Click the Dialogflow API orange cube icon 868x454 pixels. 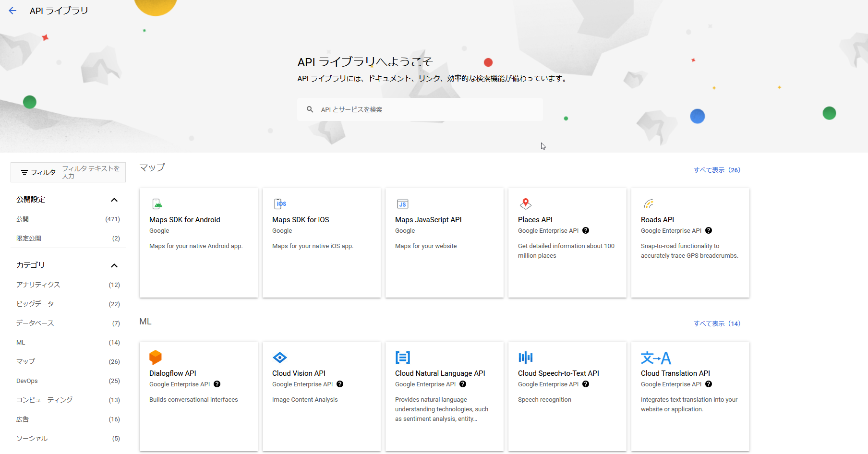point(156,358)
